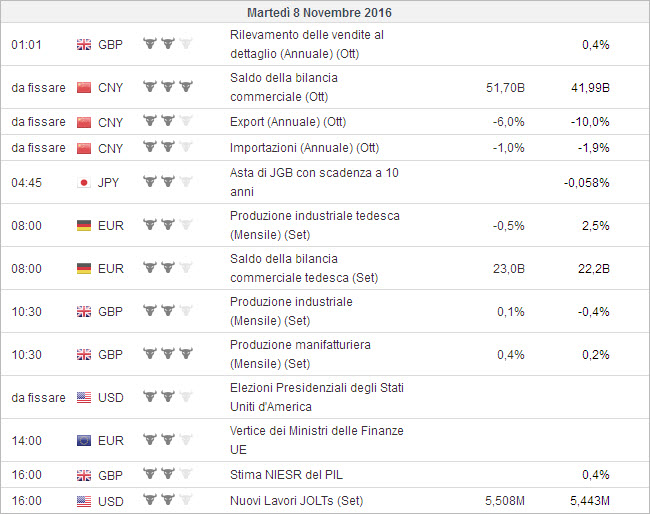Click bull icons on Nuovi Lavori JOLTs row
The width and height of the screenshot is (650, 514).
[x=168, y=500]
